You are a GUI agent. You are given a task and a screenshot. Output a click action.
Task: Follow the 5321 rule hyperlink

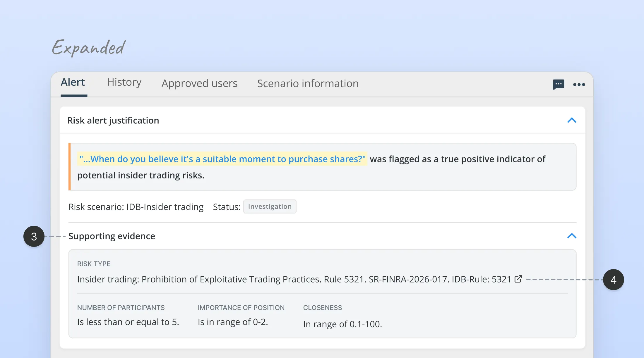pyautogui.click(x=501, y=279)
